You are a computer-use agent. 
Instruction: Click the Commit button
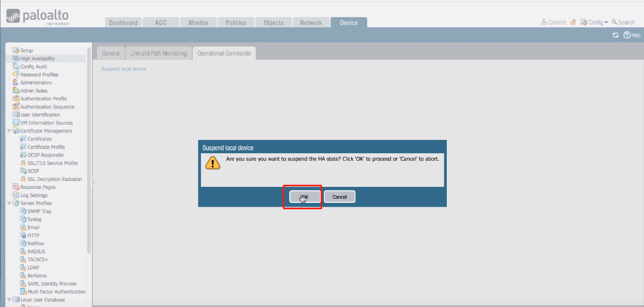pyautogui.click(x=553, y=22)
